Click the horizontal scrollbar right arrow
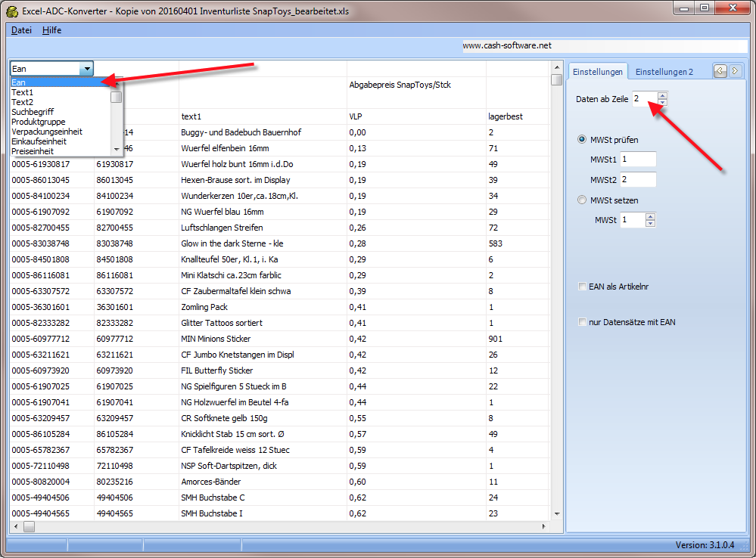 544,527
